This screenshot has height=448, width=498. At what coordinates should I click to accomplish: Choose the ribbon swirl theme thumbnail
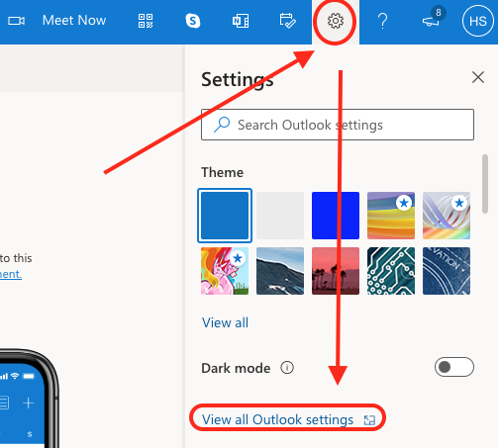(447, 216)
